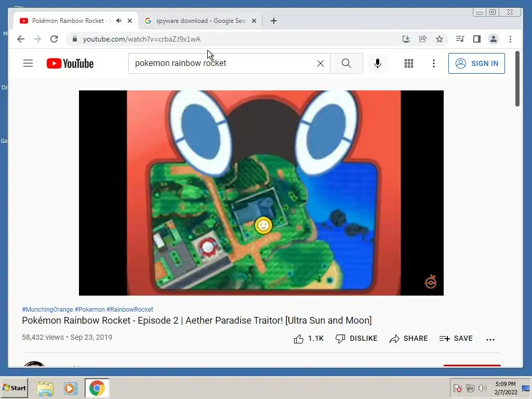Click the page vertical scrollbar

517,79
